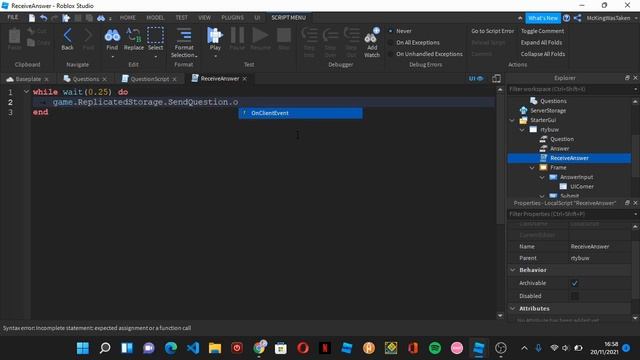Screen dimensions: 640x360
Task: Switch to the VIEW ribbon tab
Action: tap(204, 18)
